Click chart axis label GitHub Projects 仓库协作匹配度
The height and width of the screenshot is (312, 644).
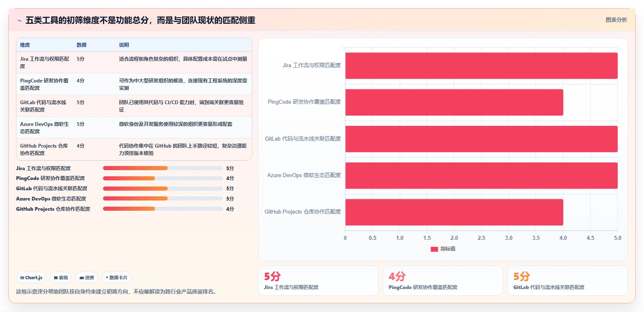[x=303, y=212]
